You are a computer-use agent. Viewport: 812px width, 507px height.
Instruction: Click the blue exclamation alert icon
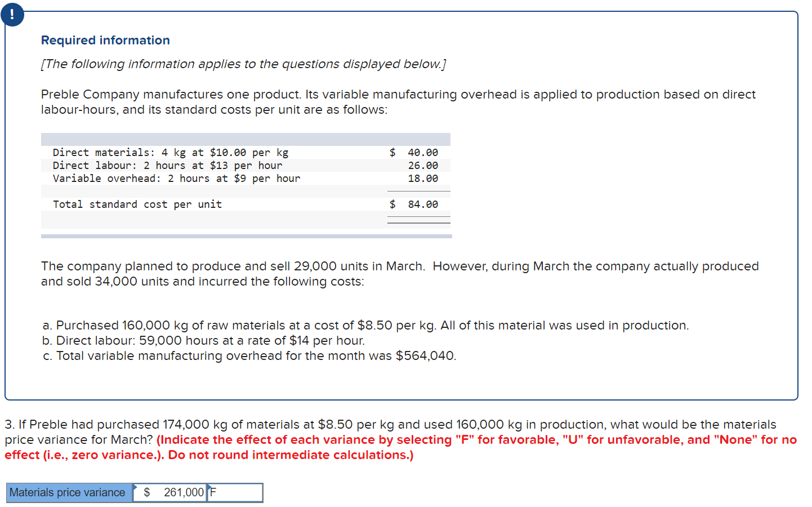coord(12,15)
